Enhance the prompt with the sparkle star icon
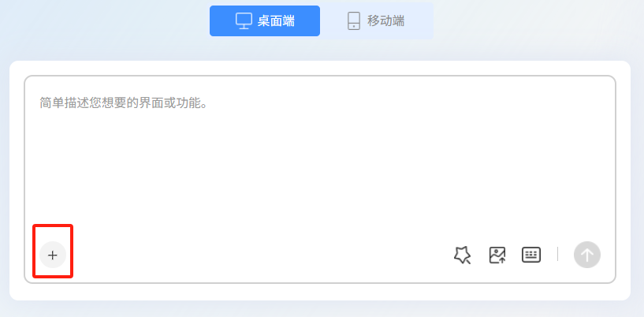644x317 pixels. click(462, 255)
